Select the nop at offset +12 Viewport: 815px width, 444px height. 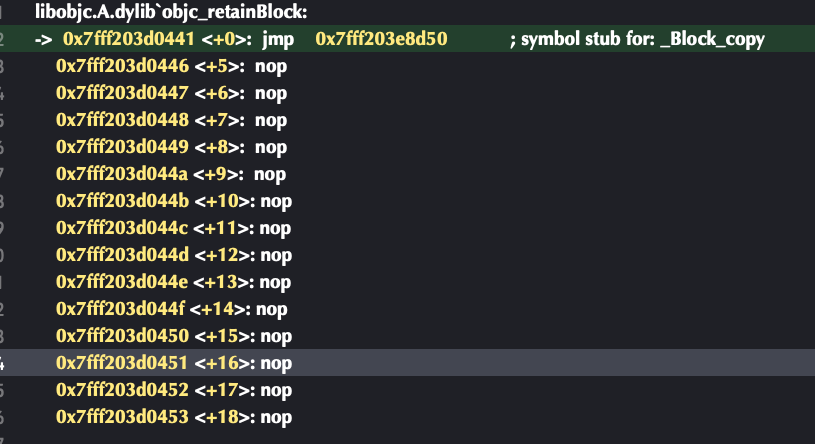click(408, 255)
